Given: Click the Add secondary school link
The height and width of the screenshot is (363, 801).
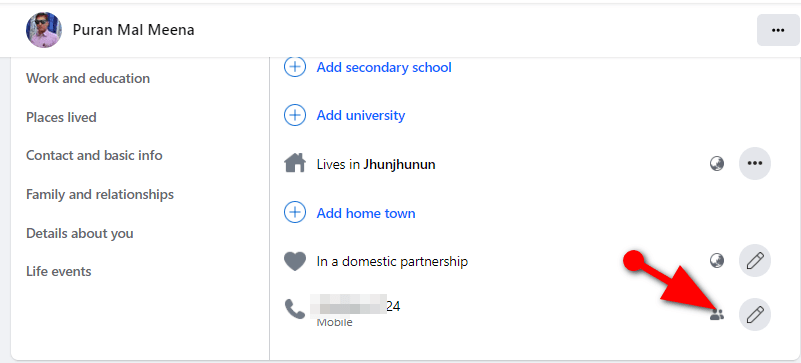Looking at the screenshot, I should click(x=384, y=67).
